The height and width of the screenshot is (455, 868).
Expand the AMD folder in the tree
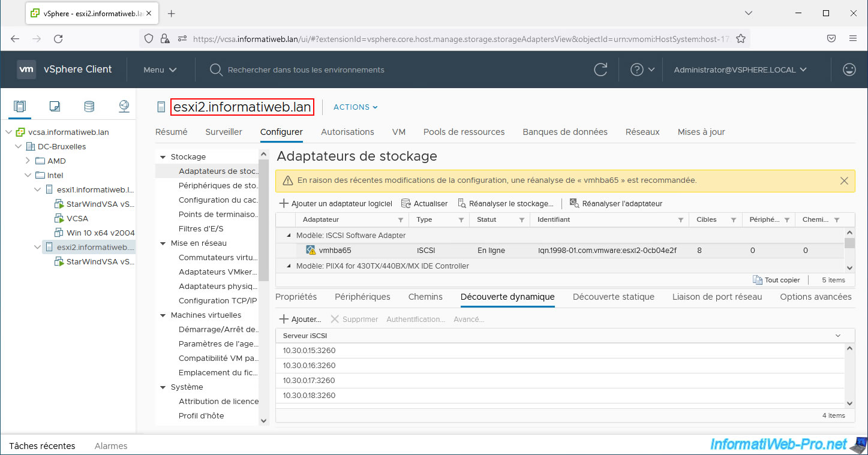click(x=28, y=161)
